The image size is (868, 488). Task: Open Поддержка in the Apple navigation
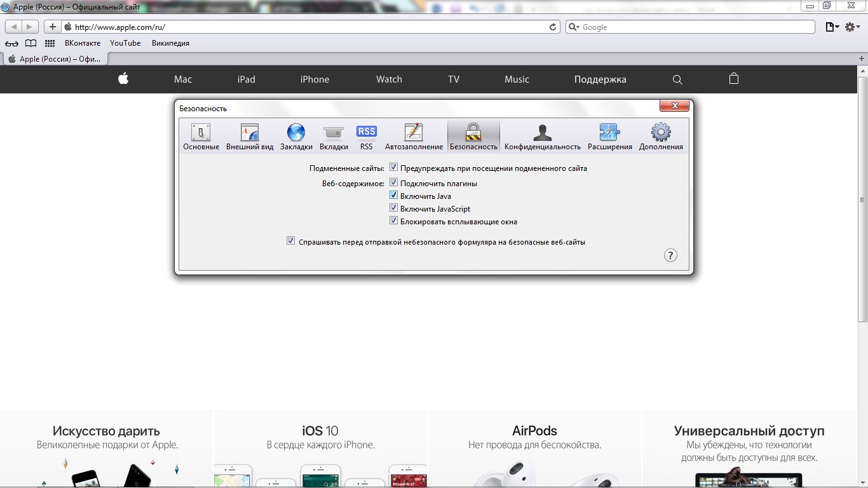[x=600, y=79]
